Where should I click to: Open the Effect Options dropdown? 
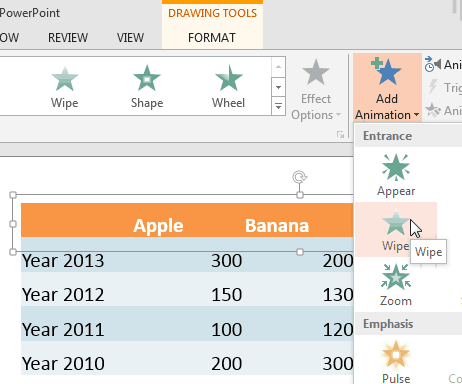316,89
